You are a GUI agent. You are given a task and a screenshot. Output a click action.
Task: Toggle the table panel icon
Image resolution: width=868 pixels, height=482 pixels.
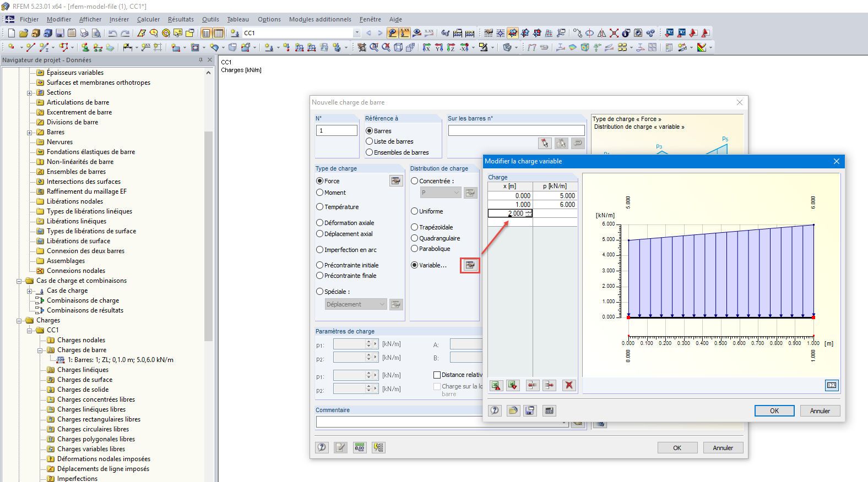219,33
